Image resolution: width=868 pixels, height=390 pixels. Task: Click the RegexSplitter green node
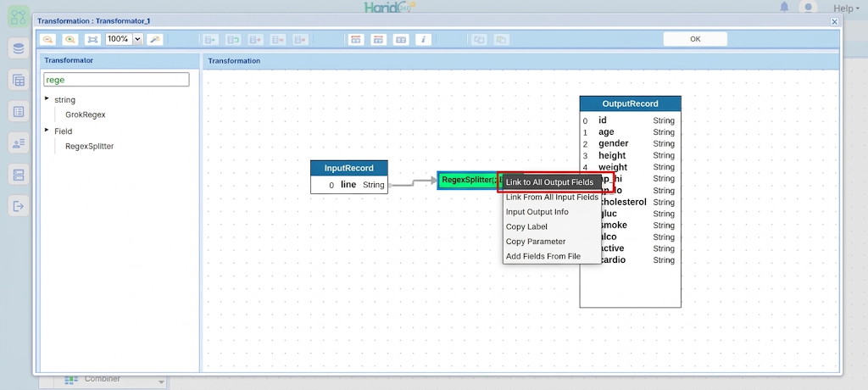coord(470,180)
